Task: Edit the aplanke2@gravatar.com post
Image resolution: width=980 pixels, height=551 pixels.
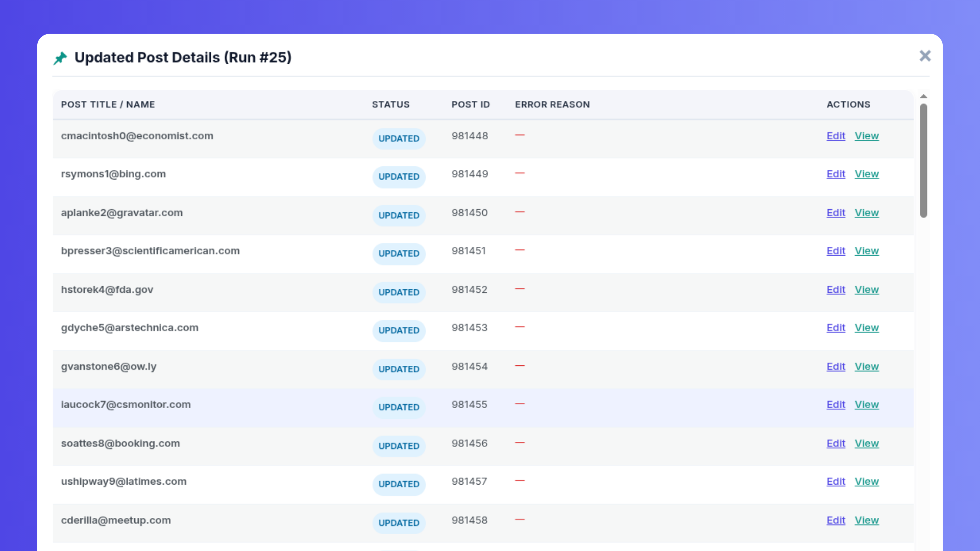Action: [836, 213]
